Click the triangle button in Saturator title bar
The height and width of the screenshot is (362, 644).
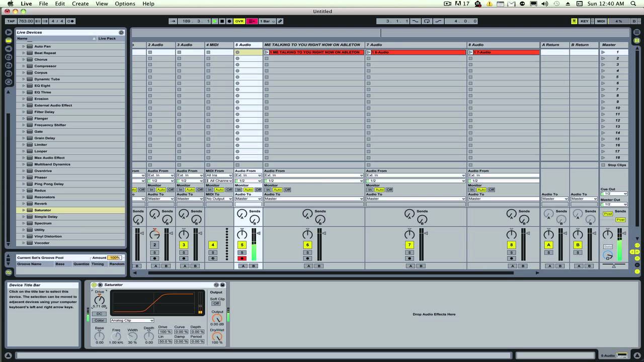click(x=100, y=285)
